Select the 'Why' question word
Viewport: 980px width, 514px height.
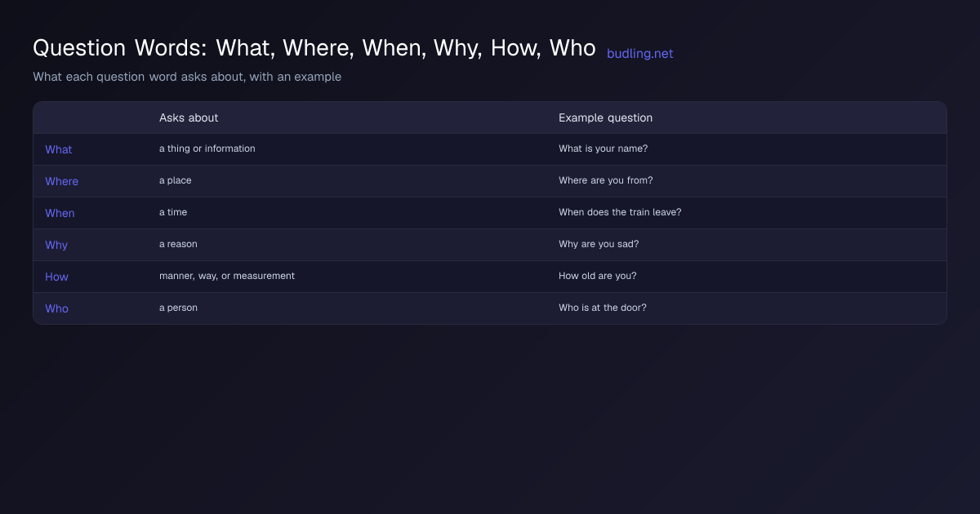point(56,245)
